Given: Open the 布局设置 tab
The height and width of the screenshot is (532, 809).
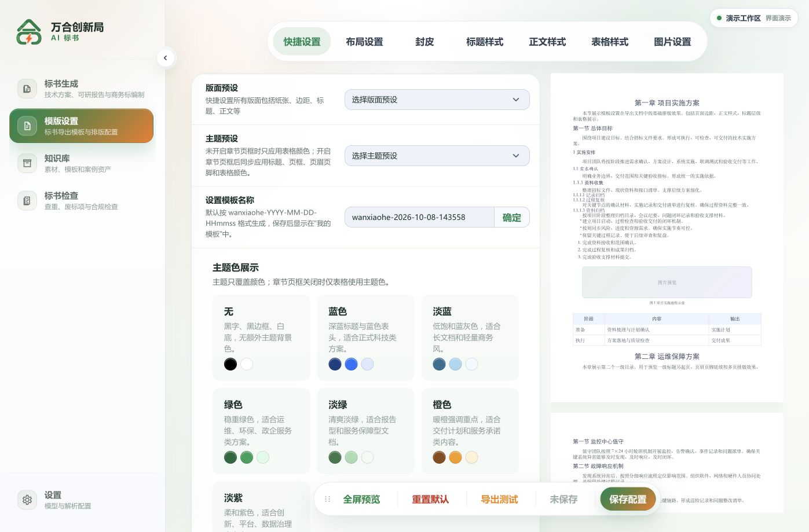Looking at the screenshot, I should [364, 42].
